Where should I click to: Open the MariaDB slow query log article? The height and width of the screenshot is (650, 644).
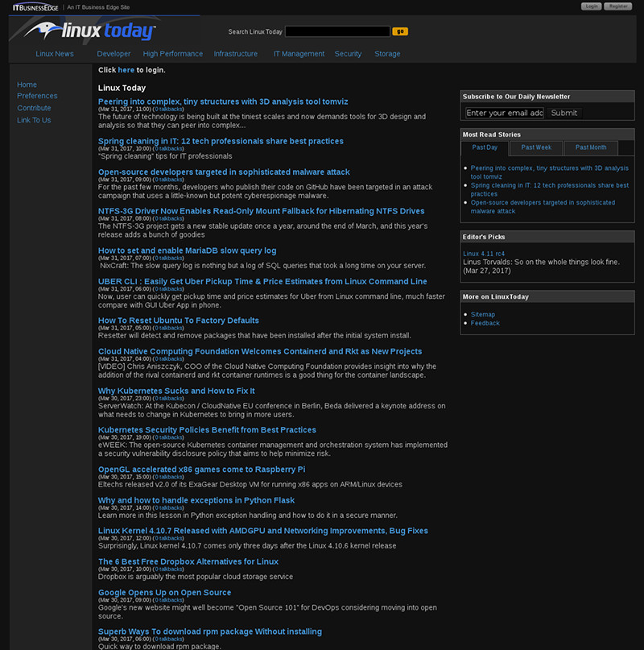(188, 250)
